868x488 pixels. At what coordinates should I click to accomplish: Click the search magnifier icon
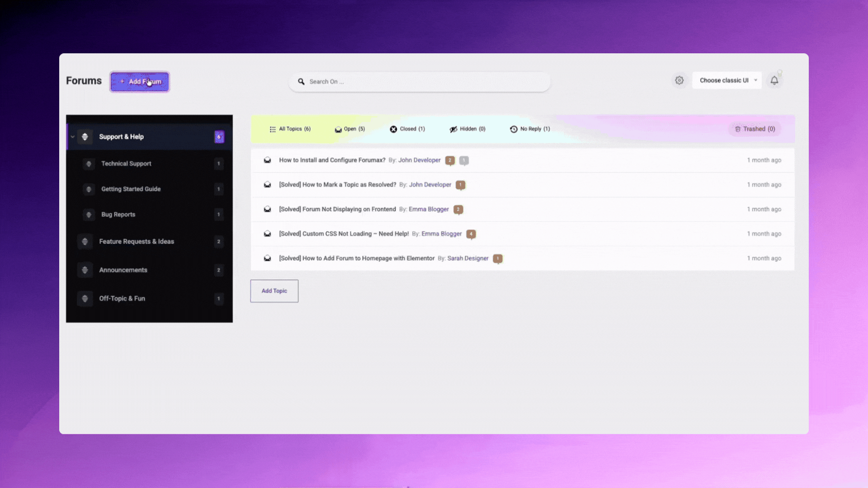tap(301, 82)
